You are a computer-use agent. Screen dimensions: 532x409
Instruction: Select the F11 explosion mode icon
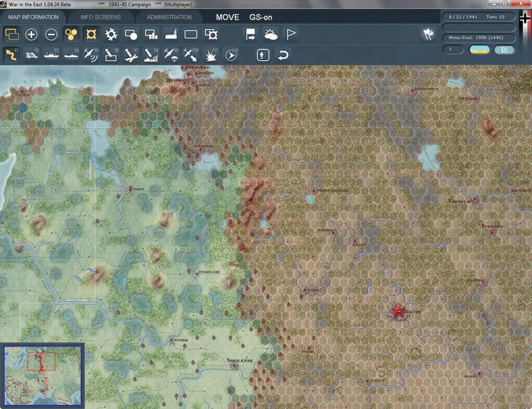tap(211, 55)
